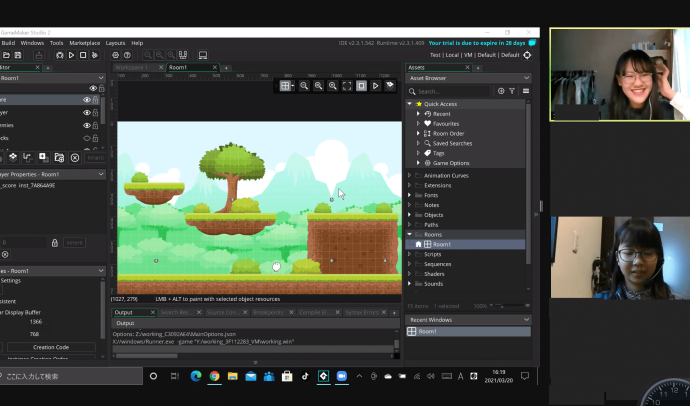This screenshot has height=406, width=690.
Task: Play room animation from the room toolbar
Action: click(x=375, y=86)
